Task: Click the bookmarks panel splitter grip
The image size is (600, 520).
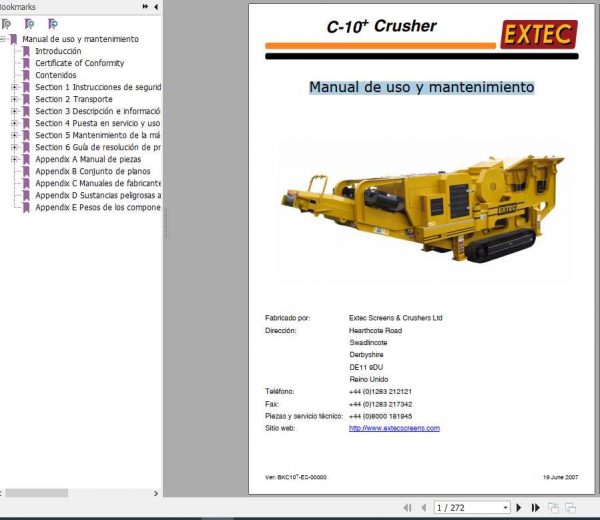Action: [165, 224]
